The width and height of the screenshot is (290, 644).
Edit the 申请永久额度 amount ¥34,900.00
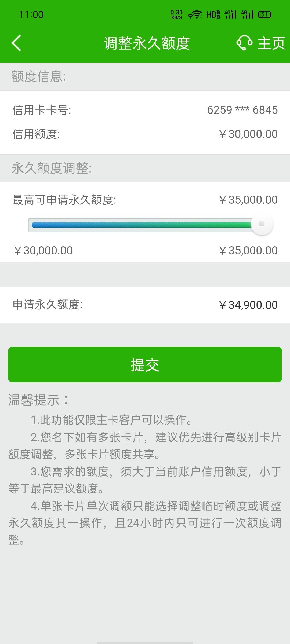pos(248,305)
